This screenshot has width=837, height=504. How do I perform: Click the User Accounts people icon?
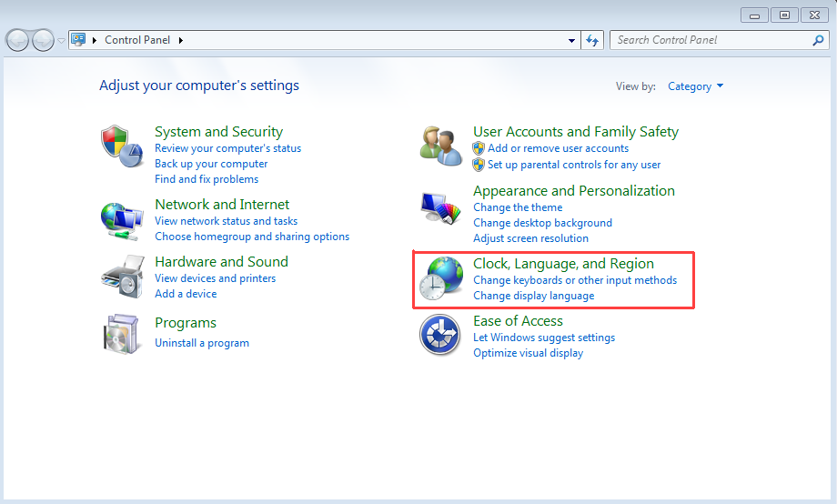click(440, 146)
